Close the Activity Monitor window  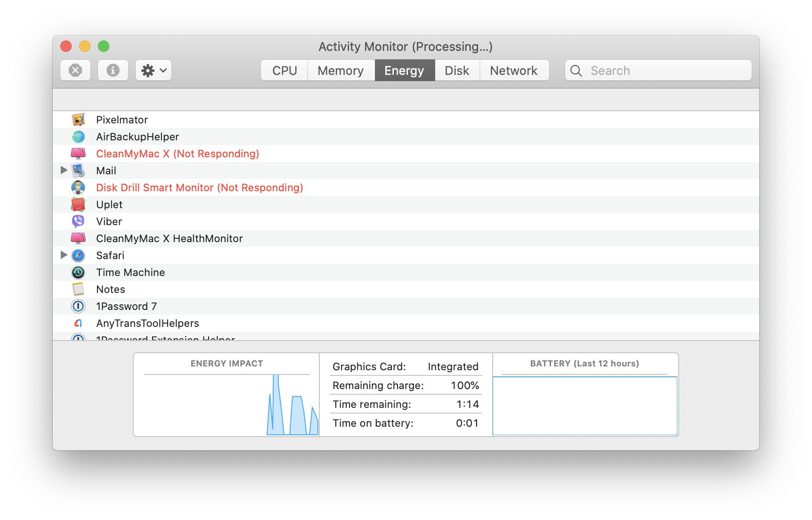[66, 46]
